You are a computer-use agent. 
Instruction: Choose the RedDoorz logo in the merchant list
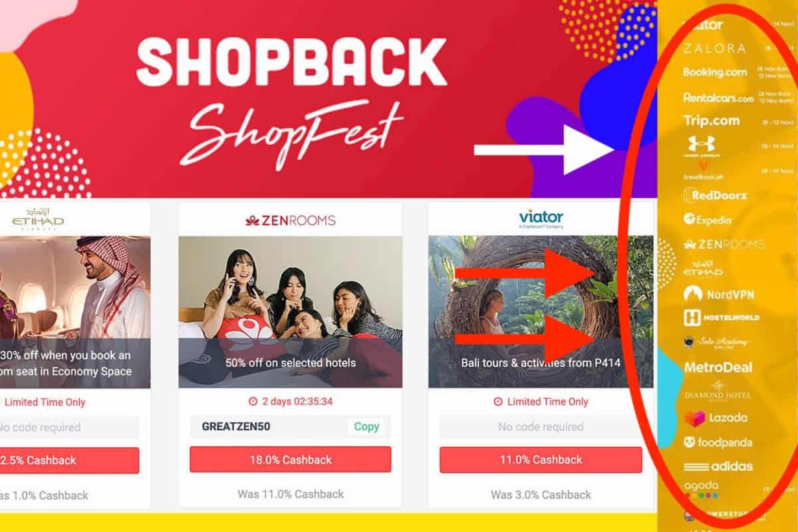[715, 196]
